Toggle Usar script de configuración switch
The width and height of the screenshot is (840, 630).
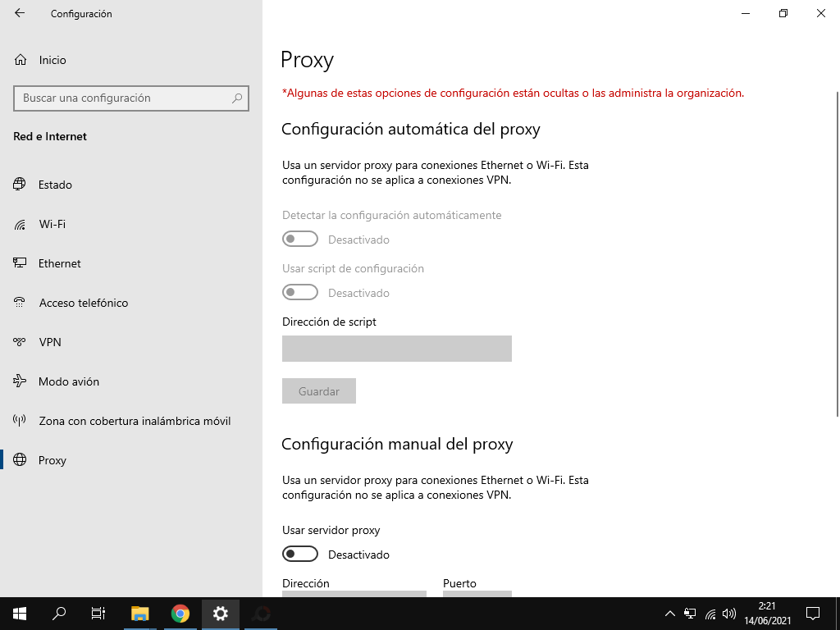coord(300,293)
